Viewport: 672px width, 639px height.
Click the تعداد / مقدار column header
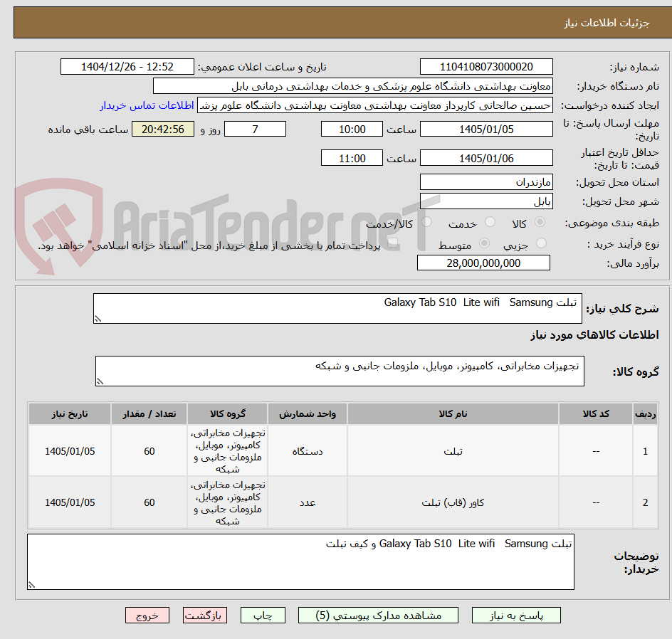pos(149,413)
